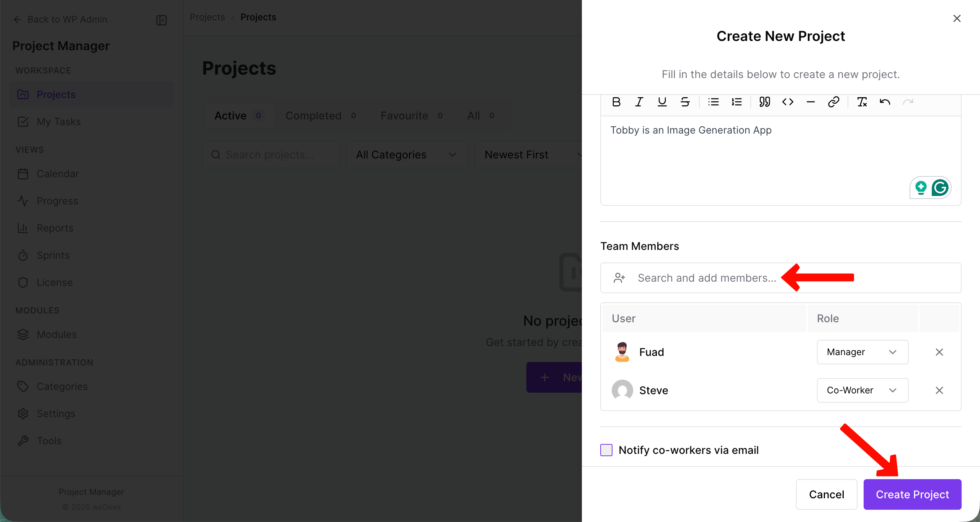
Task: Underline the project description text
Action: (662, 102)
